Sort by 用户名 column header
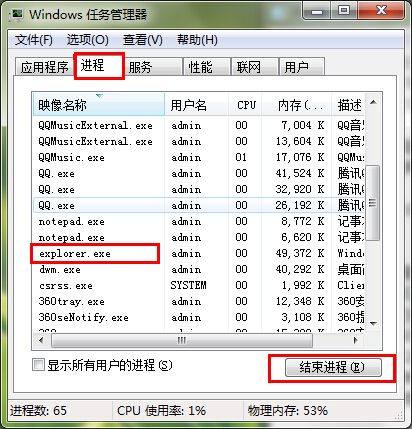This screenshot has height=429, width=412. point(197,105)
